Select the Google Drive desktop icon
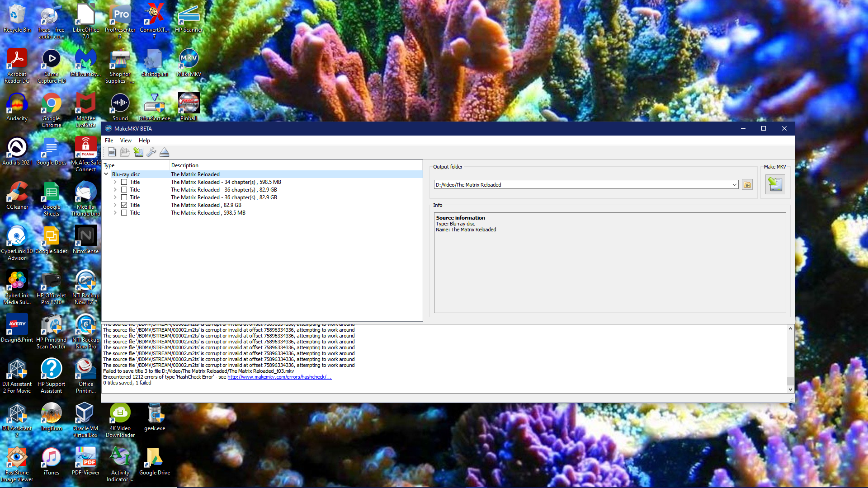Viewport: 868px width, 488px height. coord(155,461)
